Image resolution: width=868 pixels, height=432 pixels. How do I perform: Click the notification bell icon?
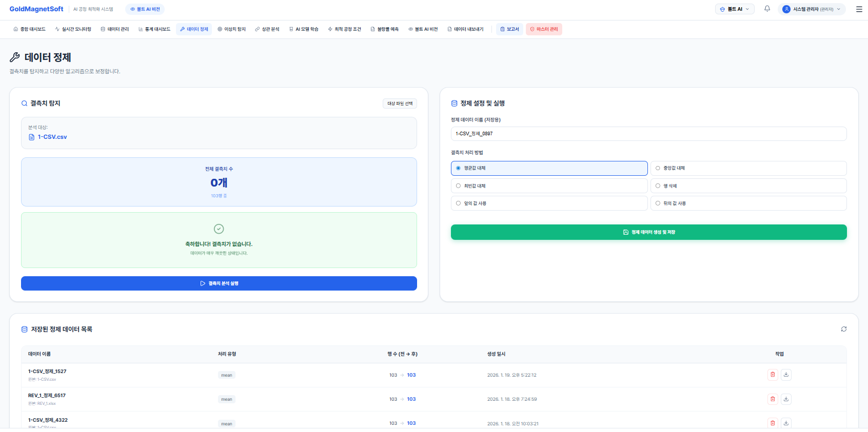(767, 9)
